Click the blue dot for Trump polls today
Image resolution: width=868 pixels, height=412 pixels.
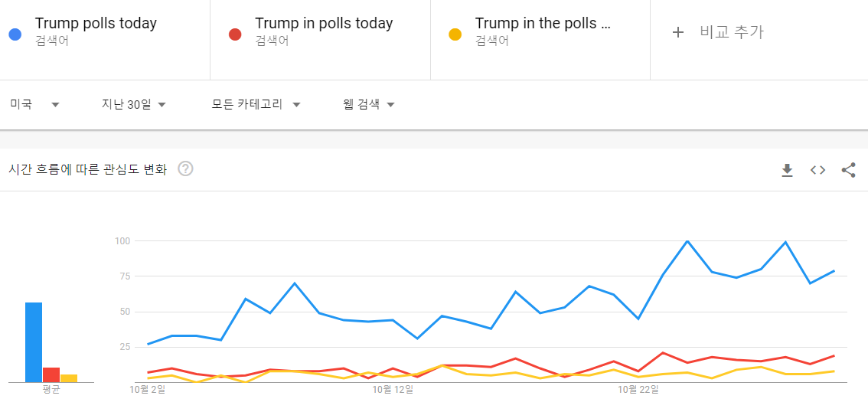click(x=15, y=34)
